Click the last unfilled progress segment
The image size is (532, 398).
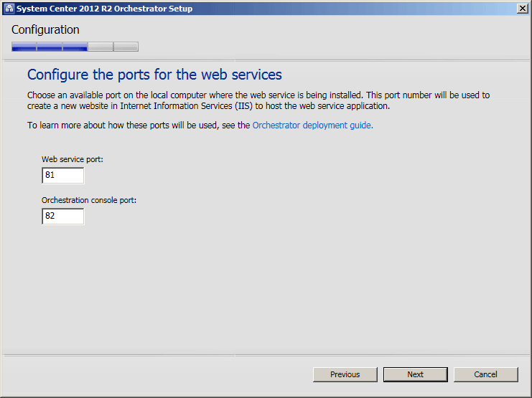(126, 47)
